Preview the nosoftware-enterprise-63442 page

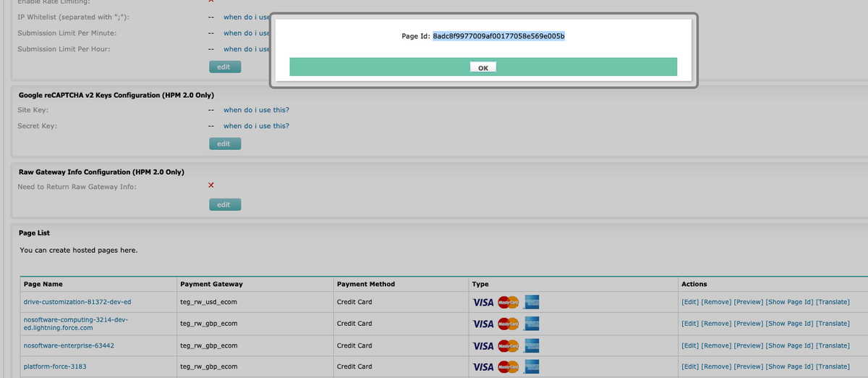[x=749, y=345]
